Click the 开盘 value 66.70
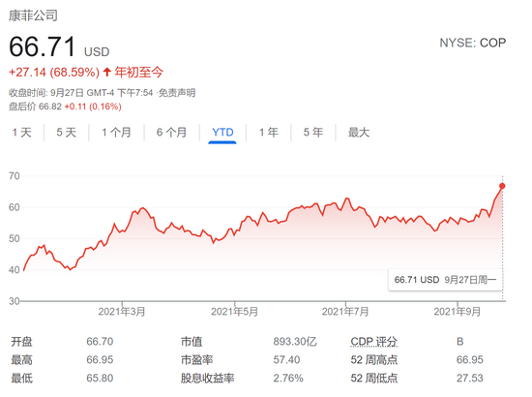Image resolution: width=532 pixels, height=397 pixels. [x=100, y=341]
